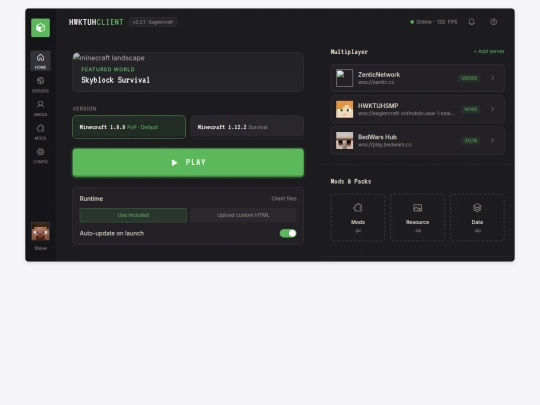The height and width of the screenshot is (405, 540).
Task: Open the notifications bell
Action: 471,22
